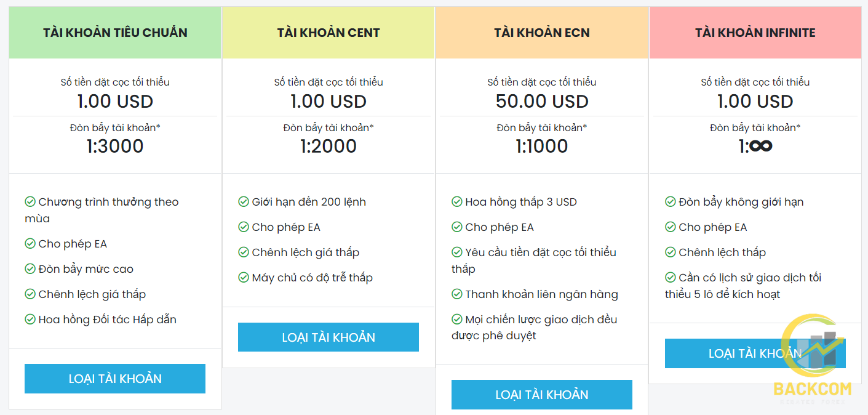Click check icon beside Chương trình thưởng theo mùa
The width and height of the screenshot is (868, 415).
[x=30, y=202]
